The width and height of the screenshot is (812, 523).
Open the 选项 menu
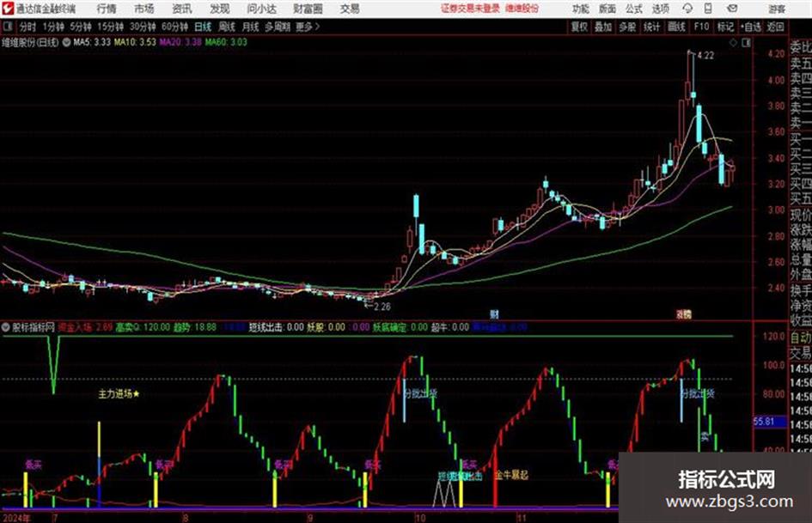tap(661, 9)
